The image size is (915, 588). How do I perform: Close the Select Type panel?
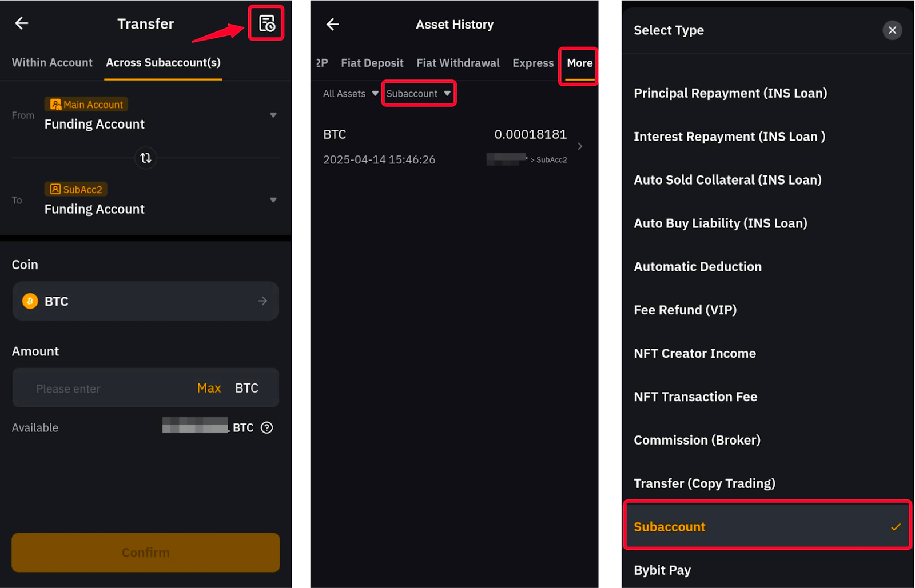892,30
